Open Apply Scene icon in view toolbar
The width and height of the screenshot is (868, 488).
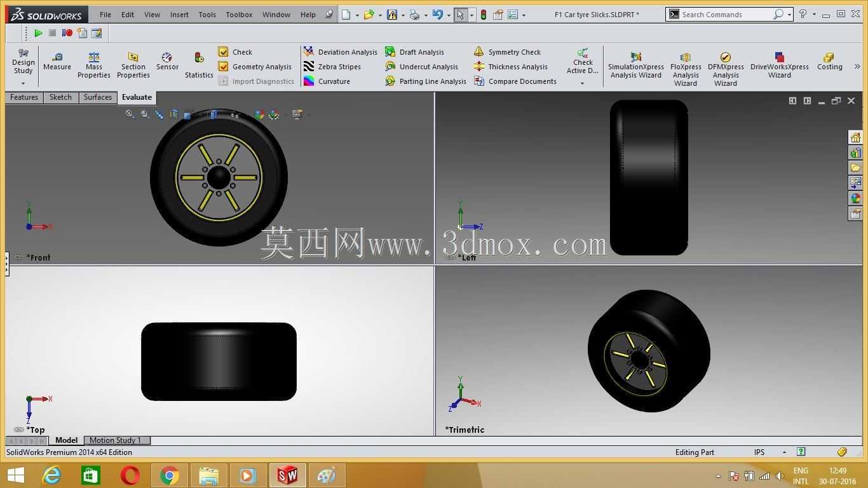(274, 114)
